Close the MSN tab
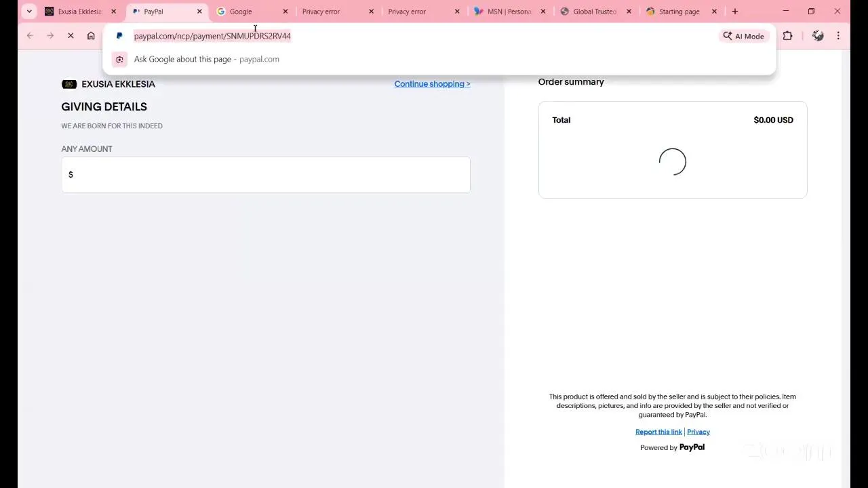 point(542,12)
